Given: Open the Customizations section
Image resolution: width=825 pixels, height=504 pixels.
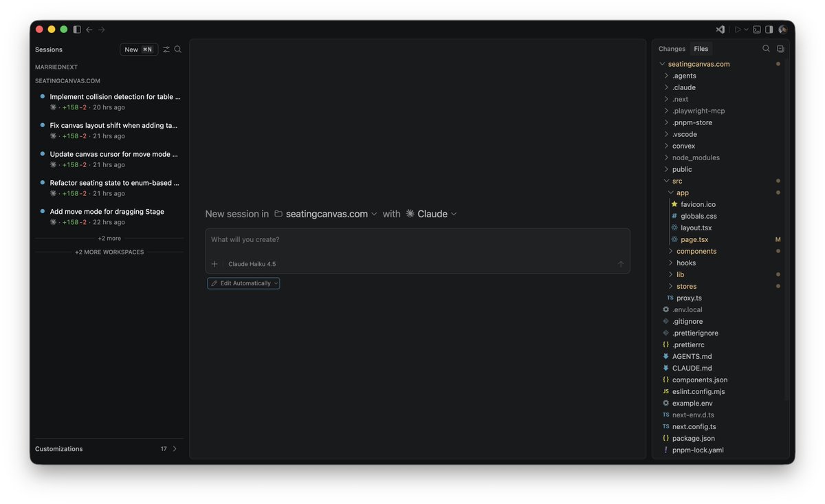Looking at the screenshot, I should [109, 449].
